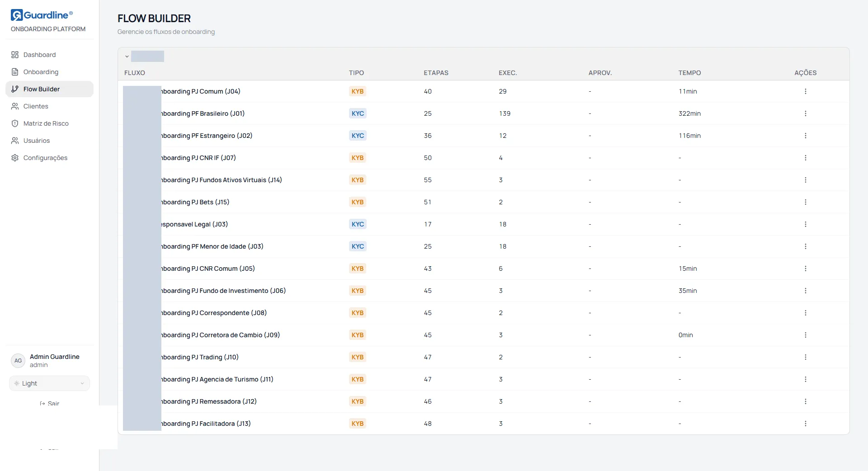Click the KYC badge for PF Brasileiro (J01)
The width and height of the screenshot is (868, 471).
(358, 113)
